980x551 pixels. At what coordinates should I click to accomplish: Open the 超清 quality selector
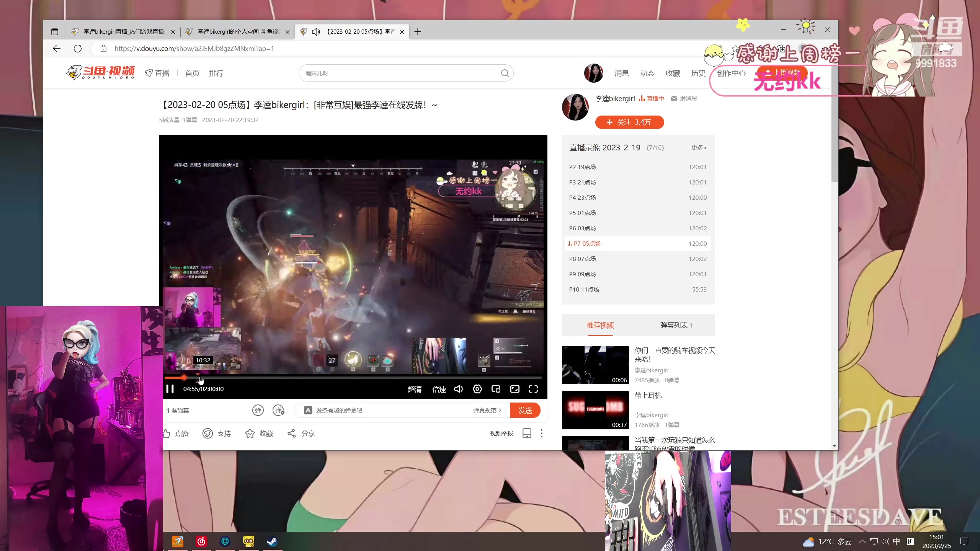click(415, 389)
